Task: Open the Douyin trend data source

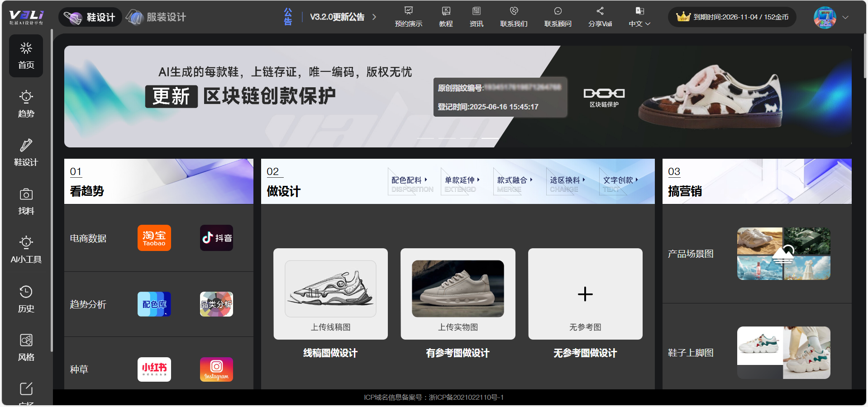Action: pyautogui.click(x=216, y=238)
